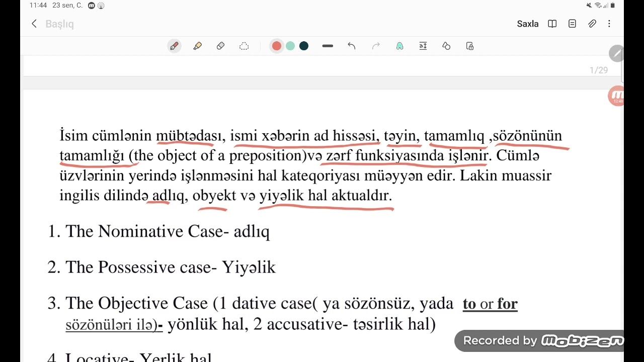This screenshot has width=644, height=362.
Task: Tap the floating pencil edit button
Action: (x=616, y=53)
